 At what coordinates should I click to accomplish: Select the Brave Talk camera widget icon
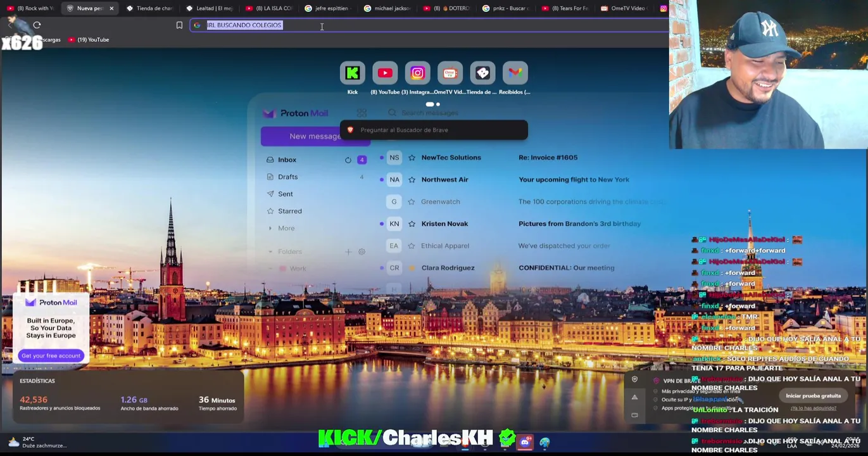click(634, 415)
